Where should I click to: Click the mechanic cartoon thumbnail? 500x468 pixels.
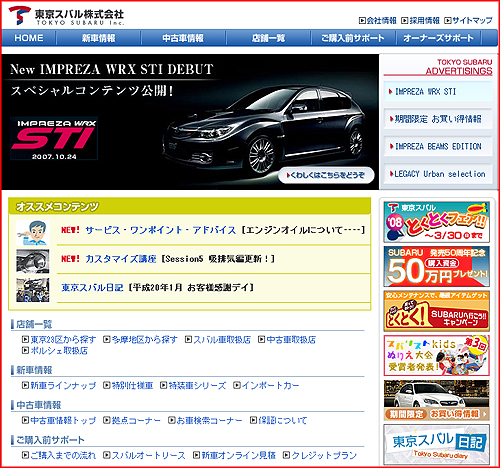33,233
